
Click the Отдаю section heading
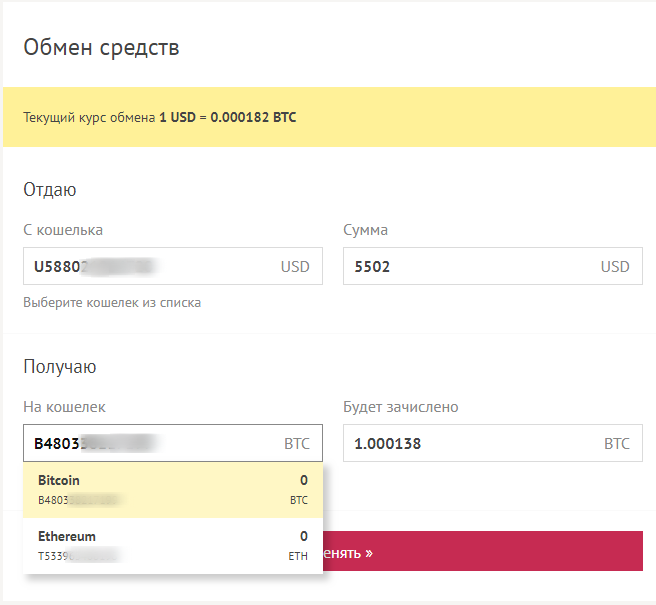tap(50, 190)
